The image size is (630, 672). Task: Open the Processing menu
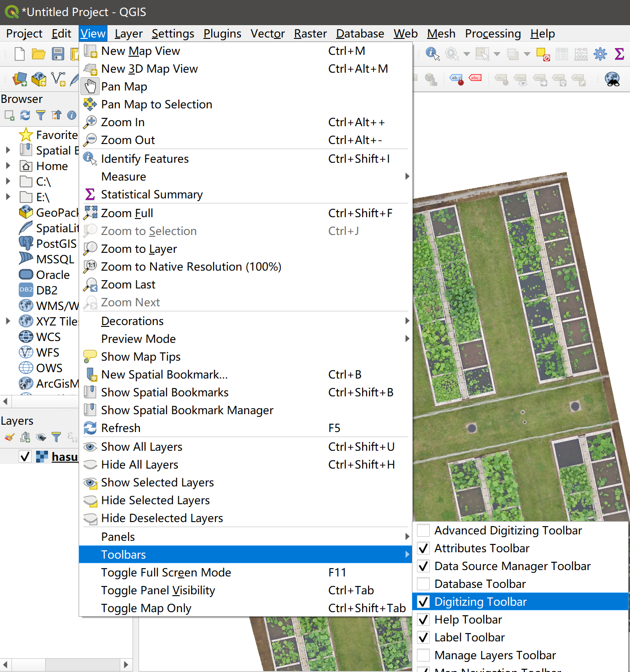click(x=493, y=33)
